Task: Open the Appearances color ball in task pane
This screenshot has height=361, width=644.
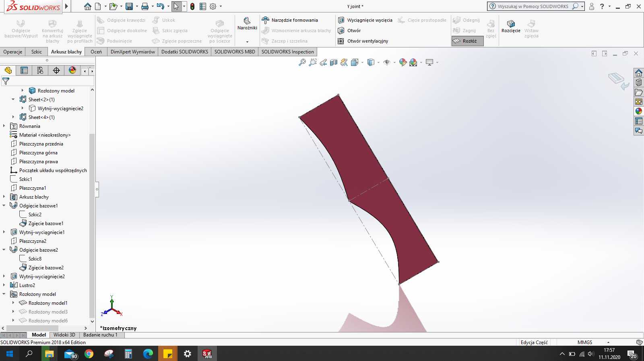Action: [639, 111]
